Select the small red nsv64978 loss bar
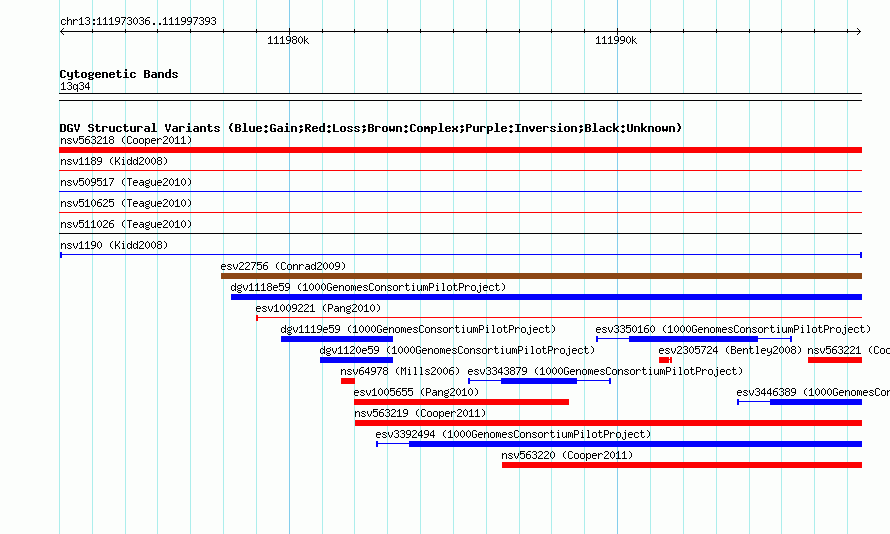 pos(348,381)
